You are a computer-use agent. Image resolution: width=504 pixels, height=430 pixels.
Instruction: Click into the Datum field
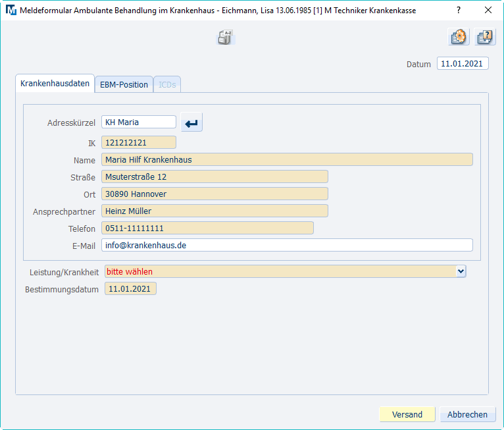point(463,64)
